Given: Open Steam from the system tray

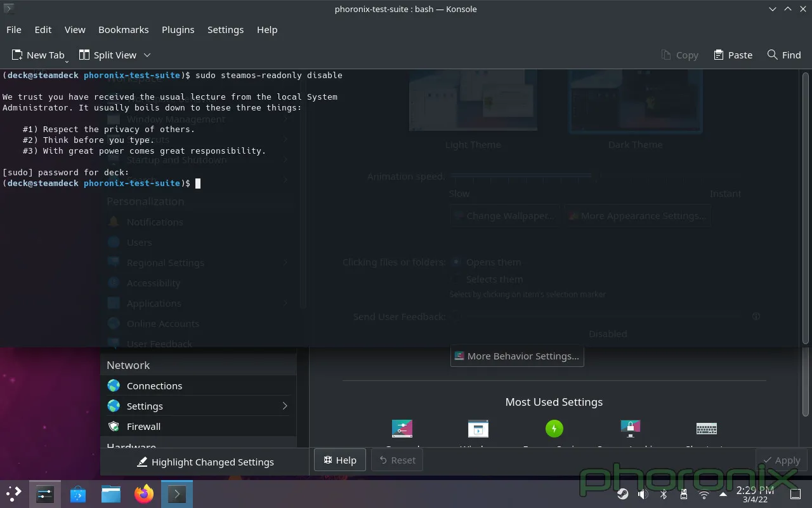Looking at the screenshot, I should pyautogui.click(x=622, y=494).
